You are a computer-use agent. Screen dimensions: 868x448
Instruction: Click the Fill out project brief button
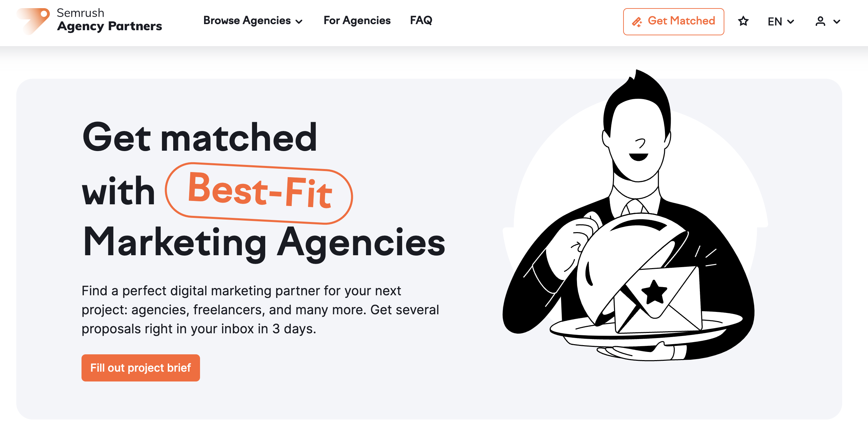[141, 368]
